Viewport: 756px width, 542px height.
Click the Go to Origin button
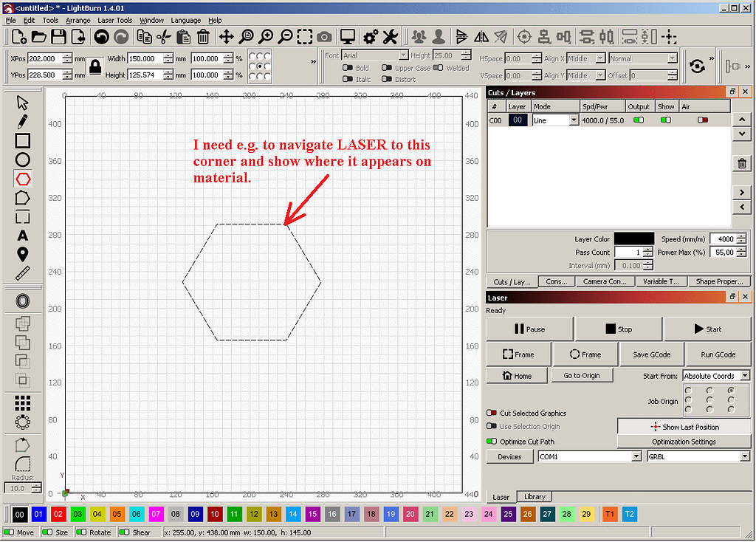pyautogui.click(x=582, y=375)
